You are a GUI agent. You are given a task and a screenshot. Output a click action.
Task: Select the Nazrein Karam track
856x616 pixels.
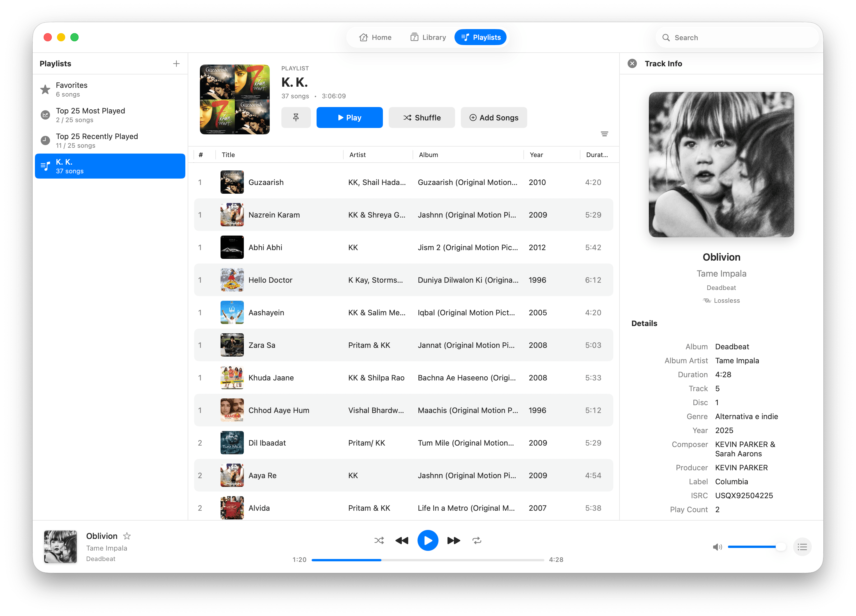[x=404, y=215]
